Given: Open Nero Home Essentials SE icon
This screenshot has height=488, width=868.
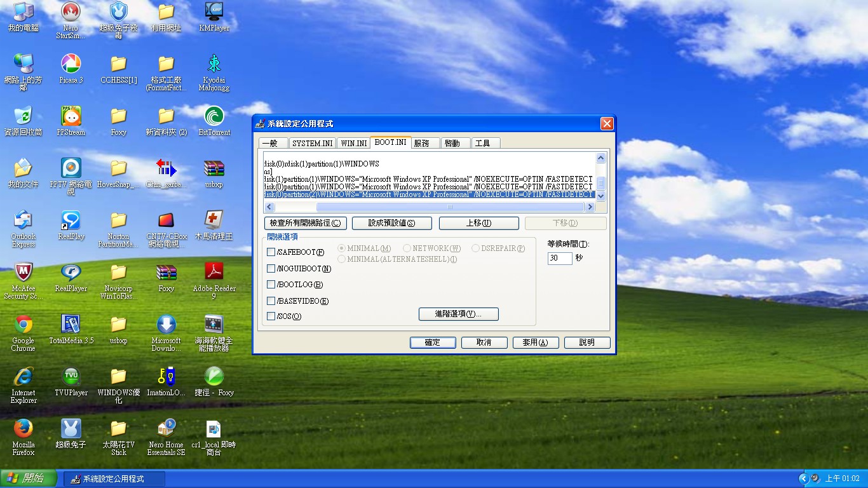Looking at the screenshot, I should [x=166, y=437].
